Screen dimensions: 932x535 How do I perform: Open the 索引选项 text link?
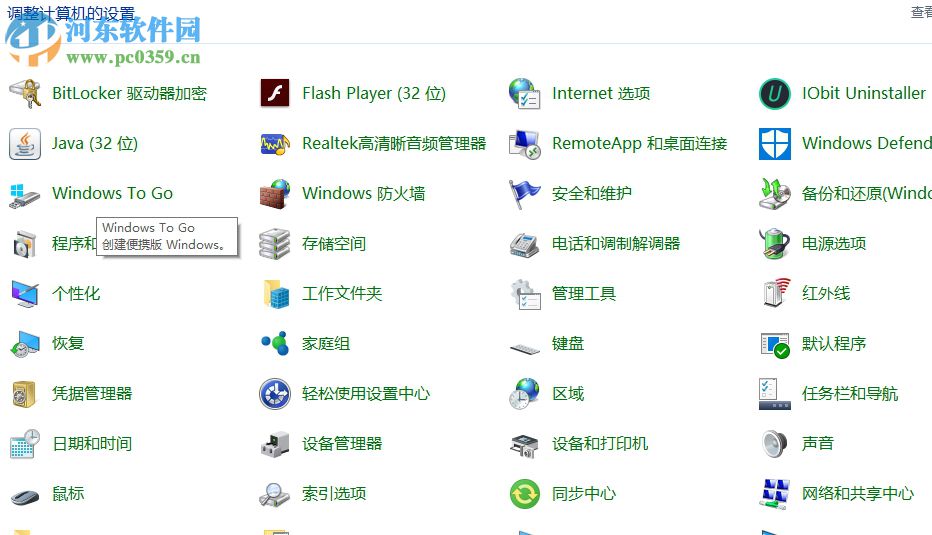click(333, 494)
